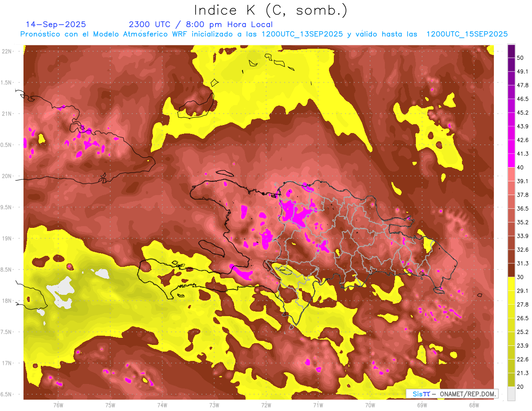The width and height of the screenshot is (532, 411).
Task: Click the color bar value 20
Action: tap(520, 387)
